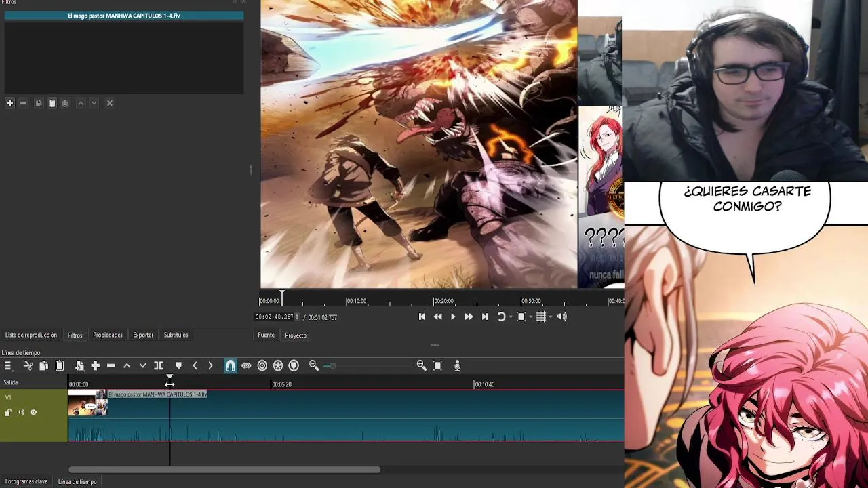Open the Subtítulos tab
Screen dimensions: 868x488
click(176, 335)
